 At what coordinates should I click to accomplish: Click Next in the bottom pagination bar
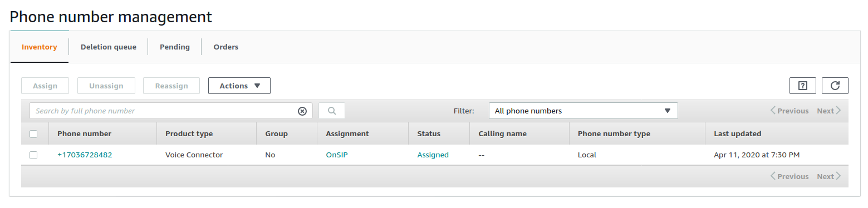(x=828, y=176)
